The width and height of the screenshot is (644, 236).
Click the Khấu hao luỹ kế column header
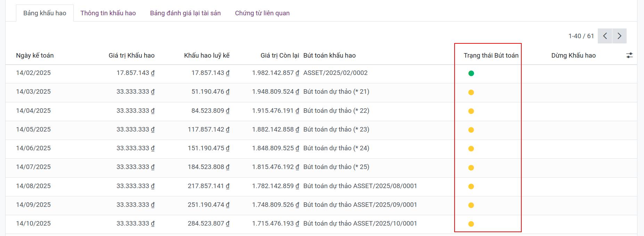click(x=207, y=56)
